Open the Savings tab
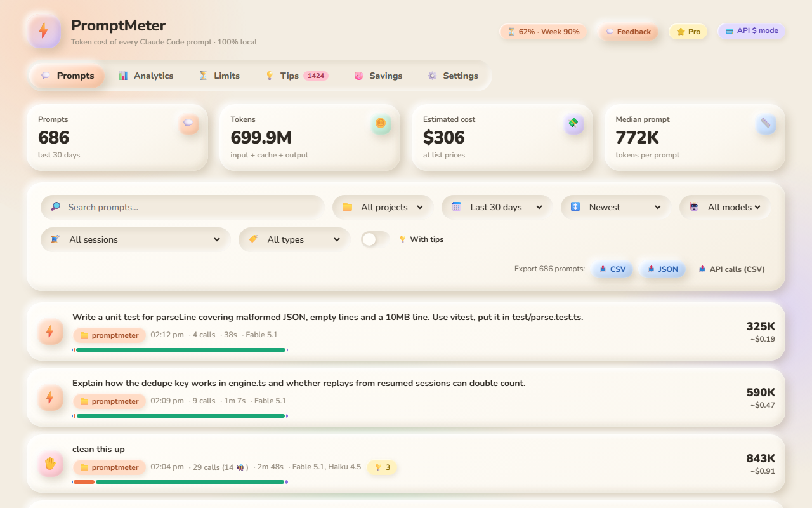Screen dimensions: 812x508 tap(378, 76)
